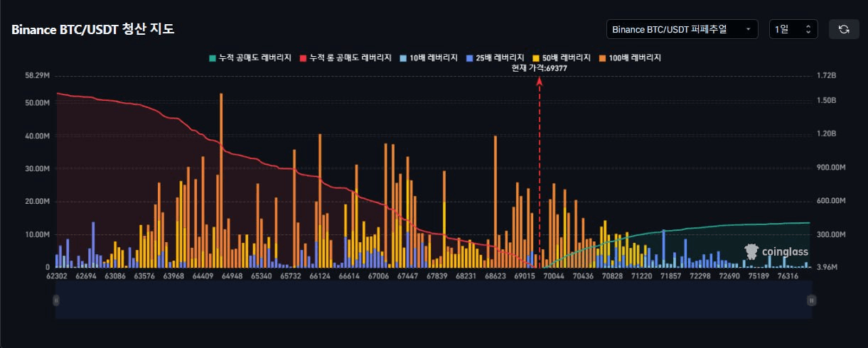
Task: Click the 63576 x-axis price label
Action: point(146,276)
